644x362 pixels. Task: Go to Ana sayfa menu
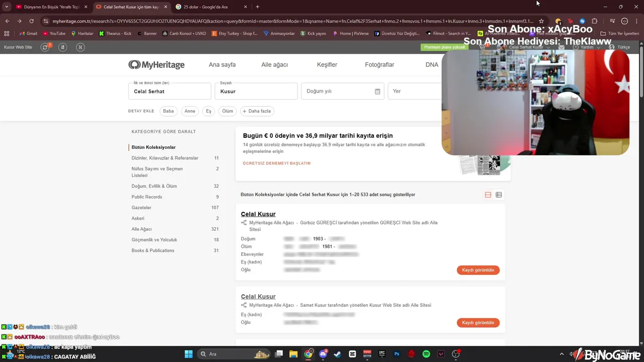[222, 65]
